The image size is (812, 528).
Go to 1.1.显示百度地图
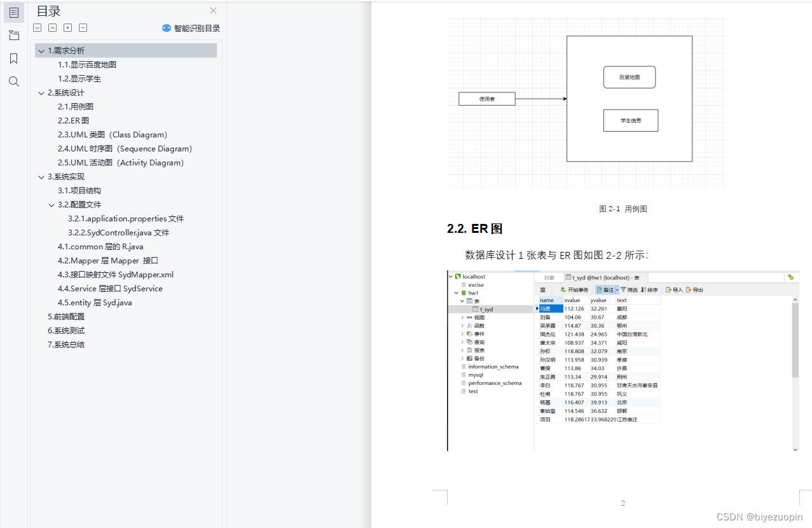[x=87, y=65]
